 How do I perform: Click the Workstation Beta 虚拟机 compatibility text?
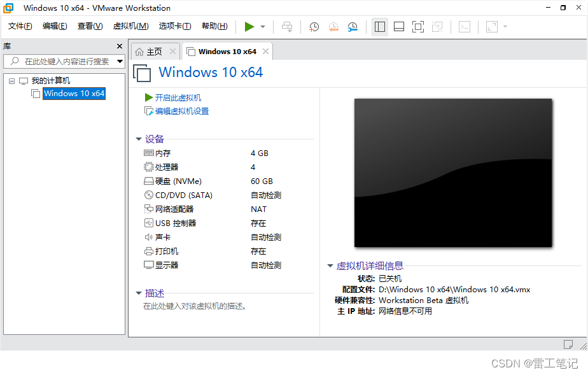point(423,301)
